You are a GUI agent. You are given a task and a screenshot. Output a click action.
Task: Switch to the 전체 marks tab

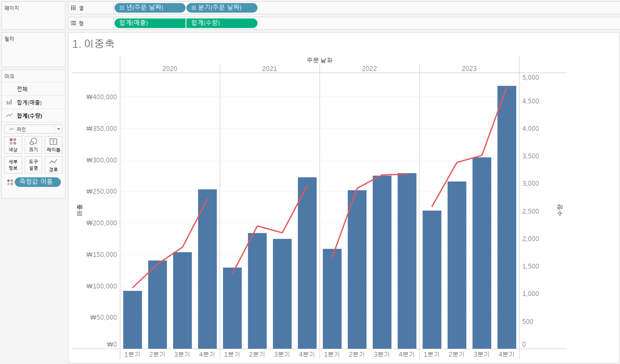[x=33, y=89]
